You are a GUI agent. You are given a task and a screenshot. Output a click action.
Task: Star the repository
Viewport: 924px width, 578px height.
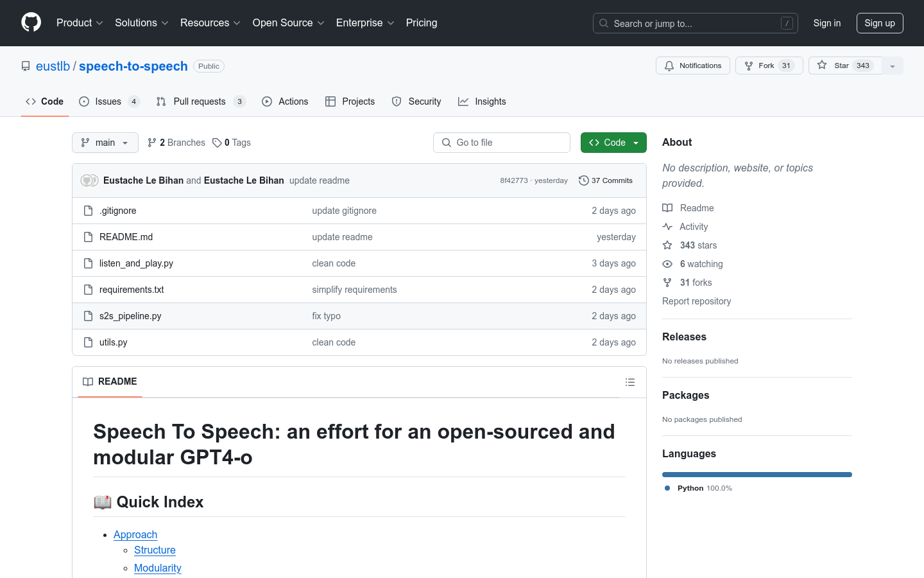click(x=845, y=66)
